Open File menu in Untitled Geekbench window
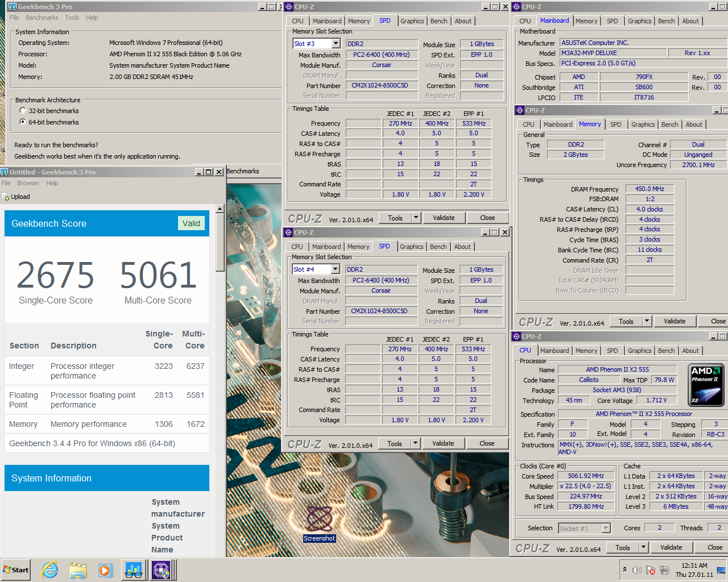This screenshot has width=728, height=582. click(6, 183)
